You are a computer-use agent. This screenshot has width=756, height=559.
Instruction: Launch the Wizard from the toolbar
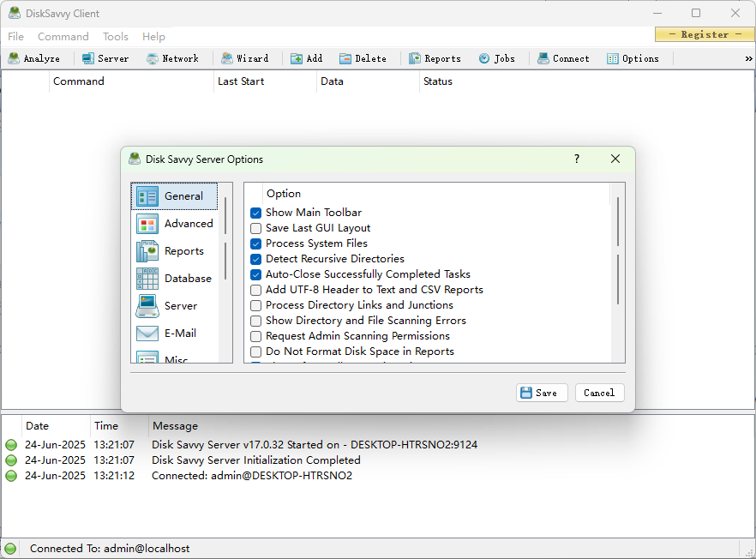(x=247, y=58)
